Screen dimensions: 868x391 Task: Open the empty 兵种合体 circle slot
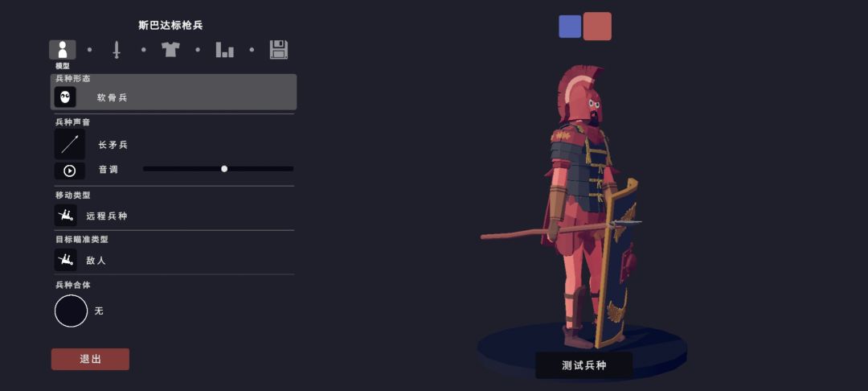coord(71,311)
